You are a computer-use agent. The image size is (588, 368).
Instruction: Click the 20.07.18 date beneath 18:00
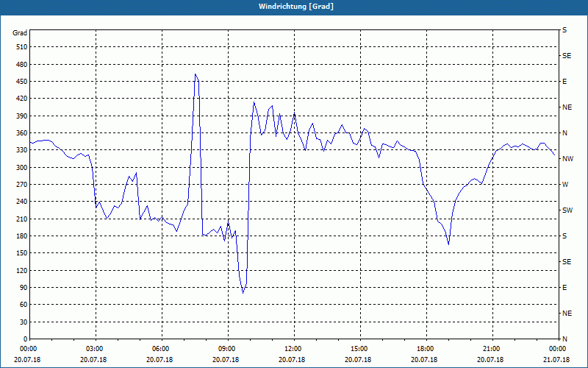tap(425, 360)
